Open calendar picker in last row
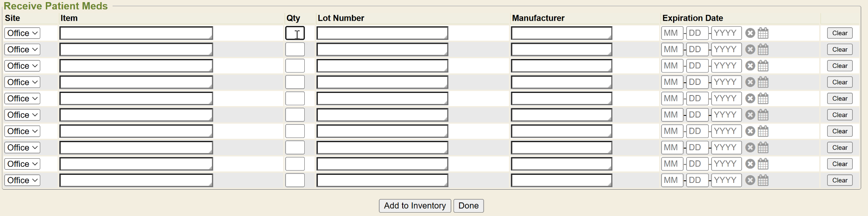 click(763, 180)
